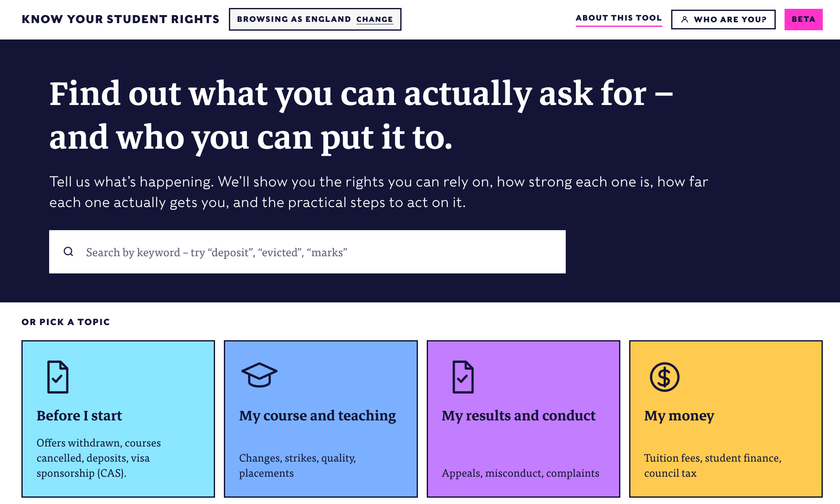Click the Changes, strikes, quality description text
Screen dimensions: 840x504
click(x=297, y=465)
